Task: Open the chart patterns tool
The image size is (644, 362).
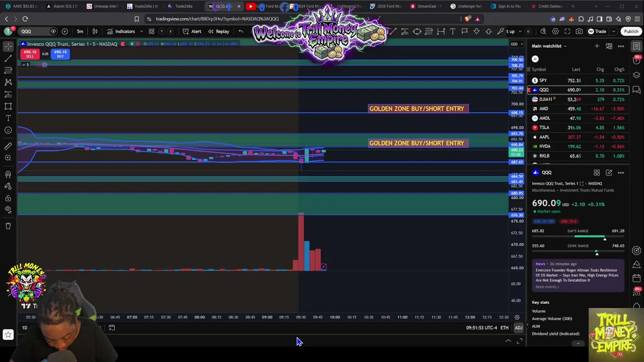Action: (x=8, y=82)
